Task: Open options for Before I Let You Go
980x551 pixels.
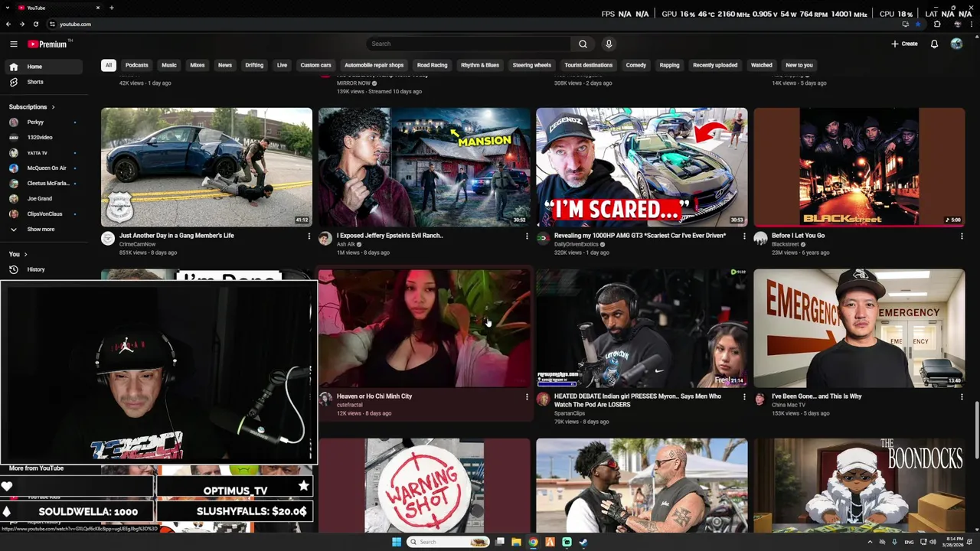Action: tap(962, 236)
